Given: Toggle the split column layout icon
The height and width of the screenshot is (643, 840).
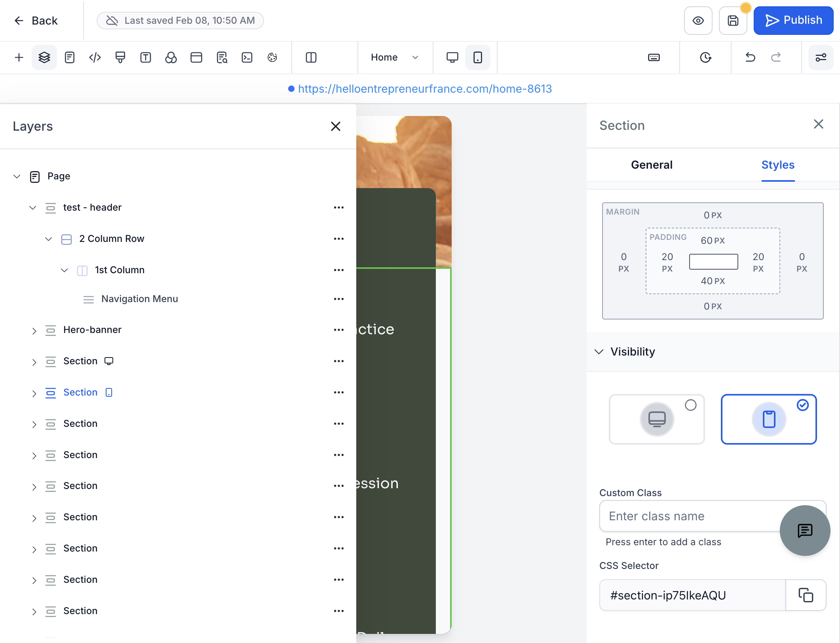Looking at the screenshot, I should tap(311, 57).
